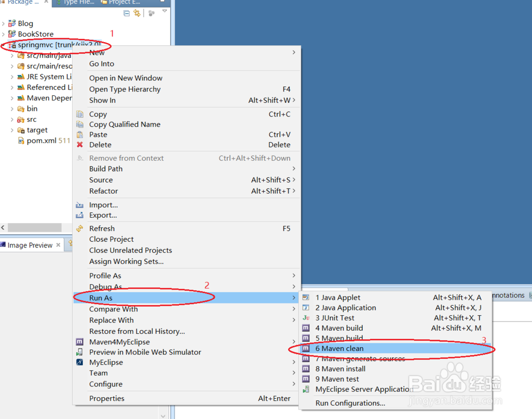532x419 pixels.
Task: Expand the BookStore project node
Action: [x=3, y=34]
